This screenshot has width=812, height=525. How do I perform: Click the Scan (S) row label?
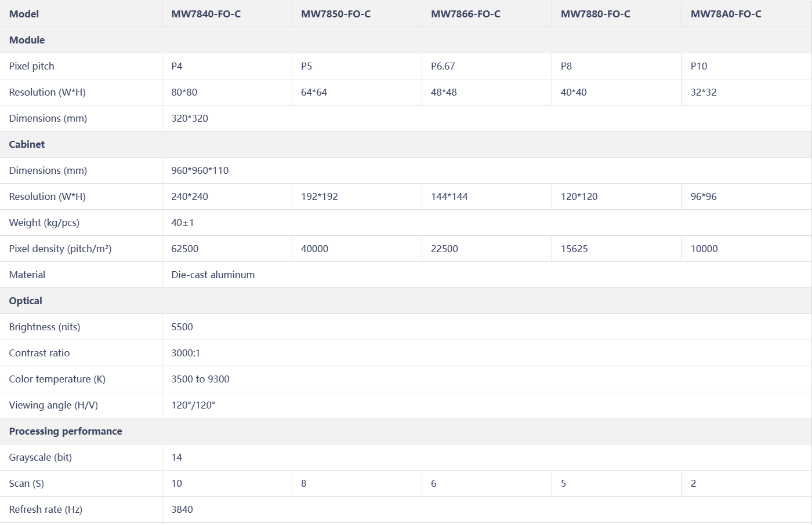(27, 483)
